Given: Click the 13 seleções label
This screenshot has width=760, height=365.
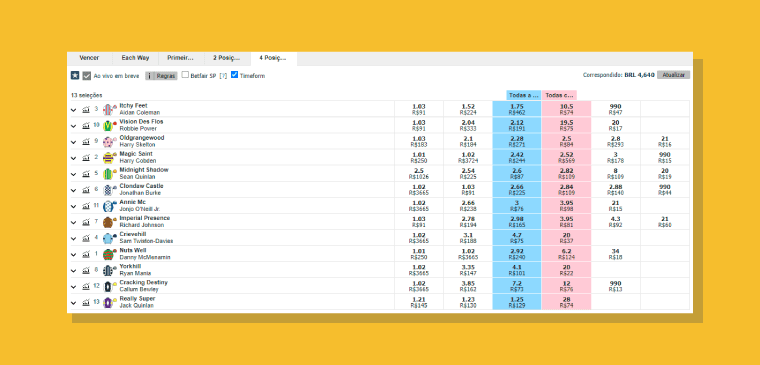Looking at the screenshot, I should click(x=87, y=95).
